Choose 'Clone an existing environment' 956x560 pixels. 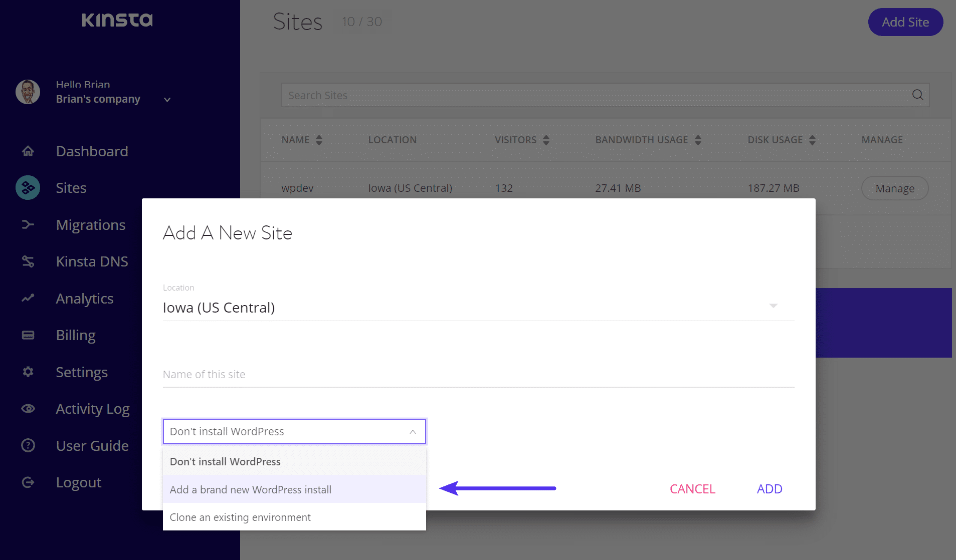(x=240, y=517)
